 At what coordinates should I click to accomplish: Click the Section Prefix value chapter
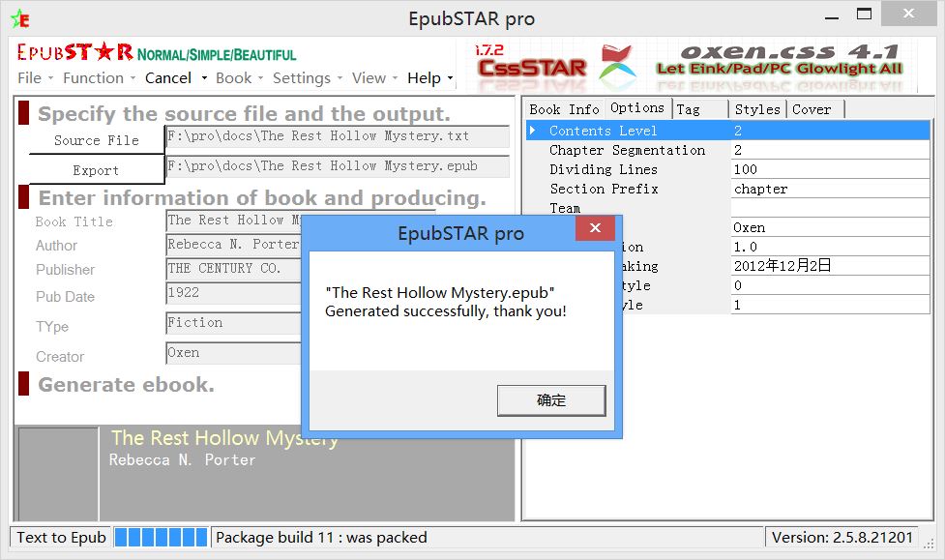click(830, 189)
